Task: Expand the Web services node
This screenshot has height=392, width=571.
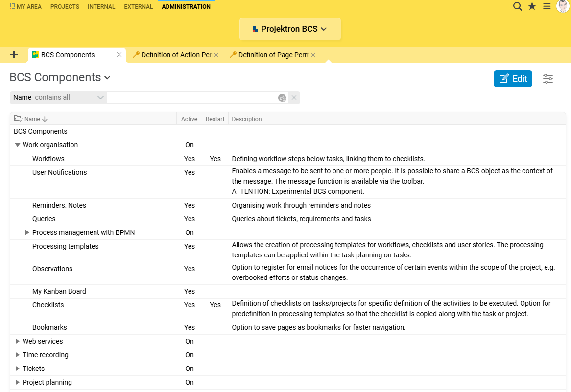Action: click(18, 341)
